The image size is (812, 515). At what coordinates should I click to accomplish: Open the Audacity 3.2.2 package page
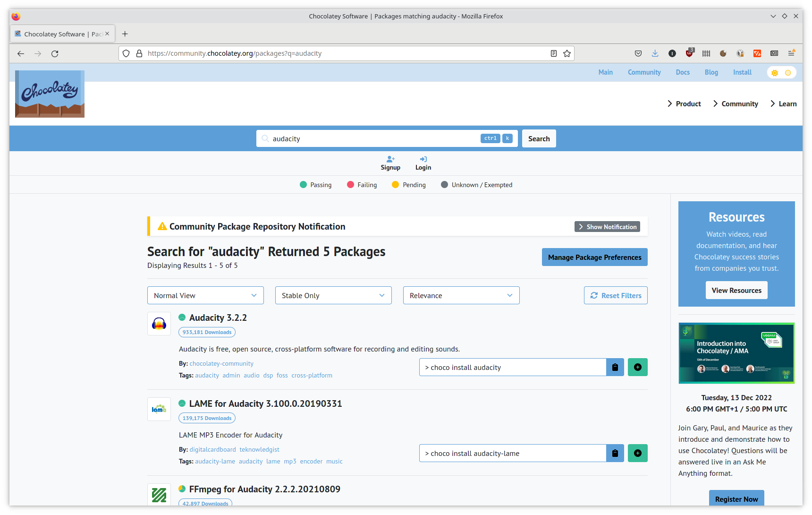click(x=218, y=318)
